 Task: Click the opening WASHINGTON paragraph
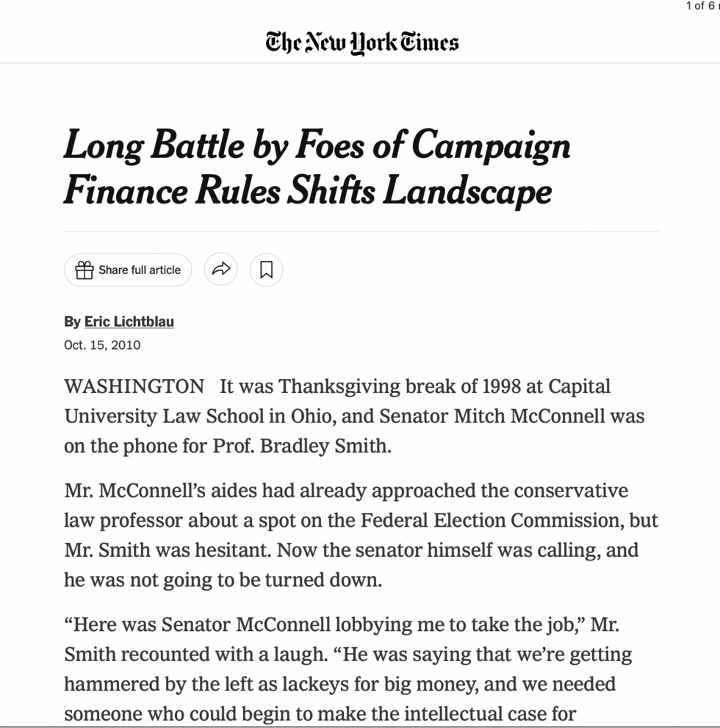coord(353,416)
